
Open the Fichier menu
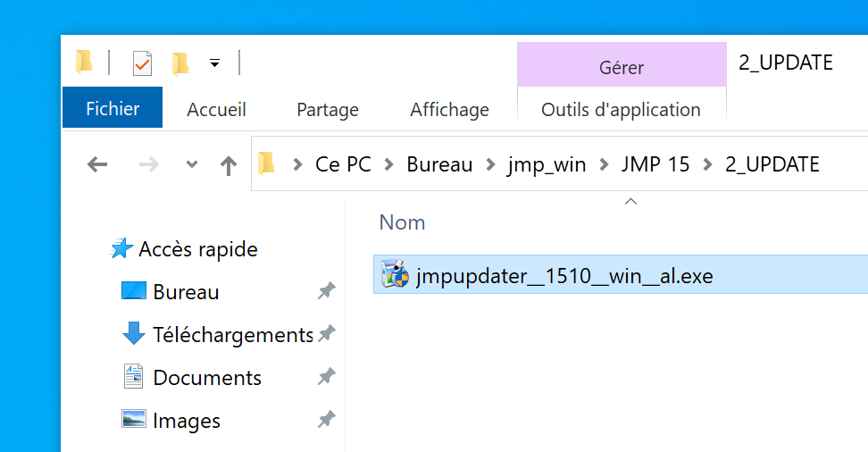(x=113, y=109)
